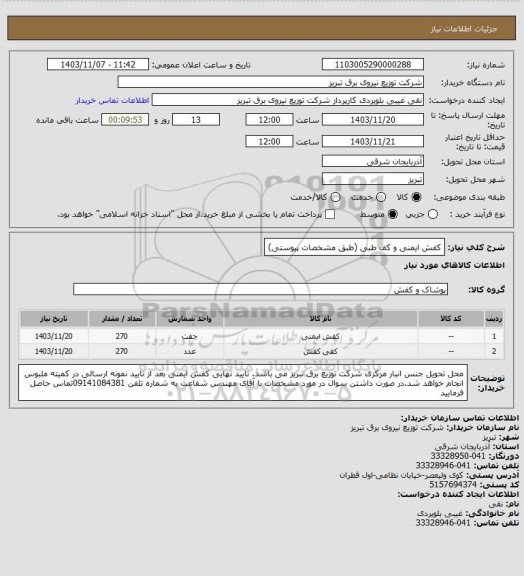Click the جفت unit cell

[190, 336]
